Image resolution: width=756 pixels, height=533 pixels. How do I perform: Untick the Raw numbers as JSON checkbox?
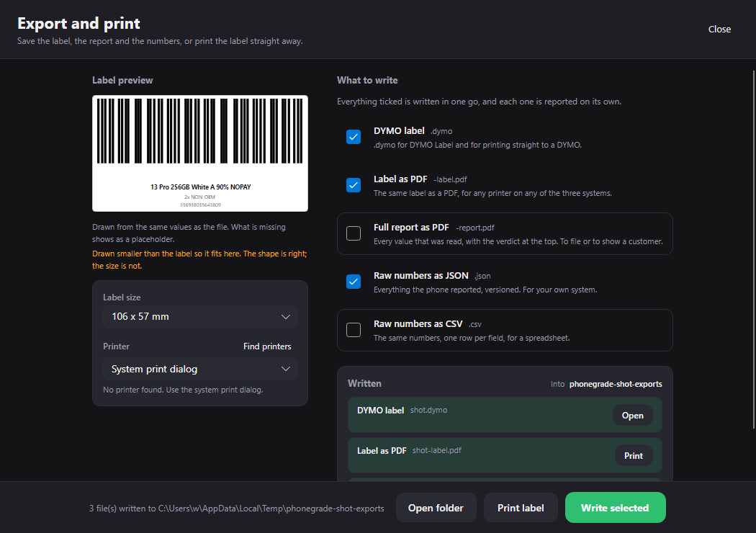354,282
